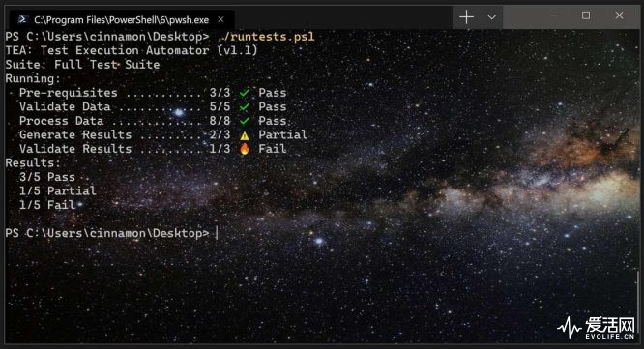The width and height of the screenshot is (644, 349).
Task: Click the 'Validate Results' row label
Action: coord(75,149)
